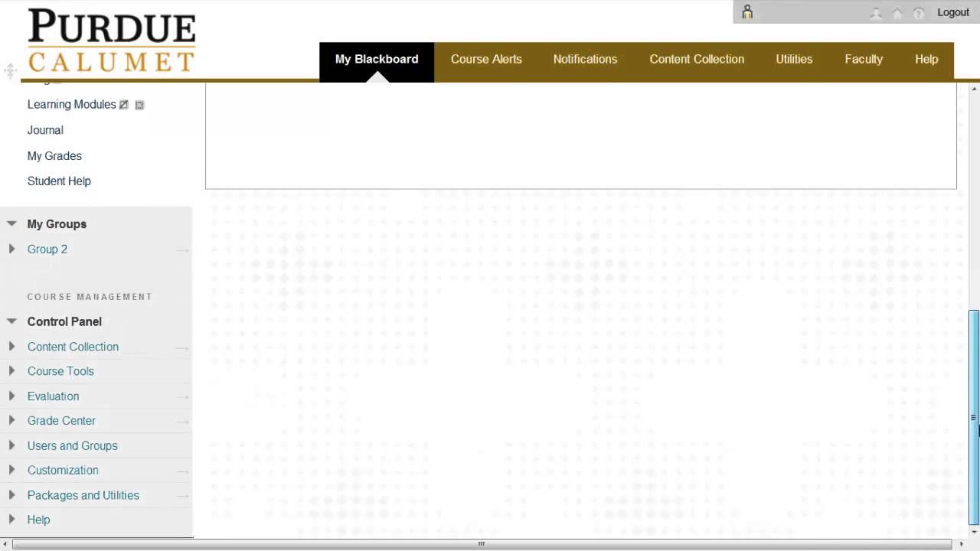The image size is (980, 551).
Task: Click the user profile icon in top bar
Action: [x=747, y=12]
